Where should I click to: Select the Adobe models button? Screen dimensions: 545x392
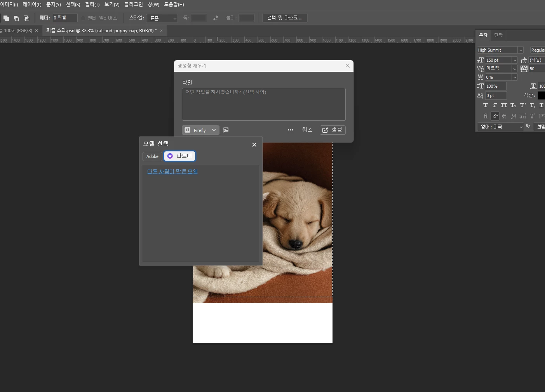pyautogui.click(x=152, y=156)
